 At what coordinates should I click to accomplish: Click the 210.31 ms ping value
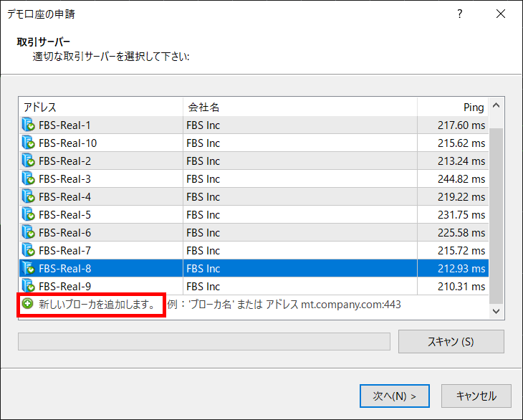pyautogui.click(x=461, y=287)
